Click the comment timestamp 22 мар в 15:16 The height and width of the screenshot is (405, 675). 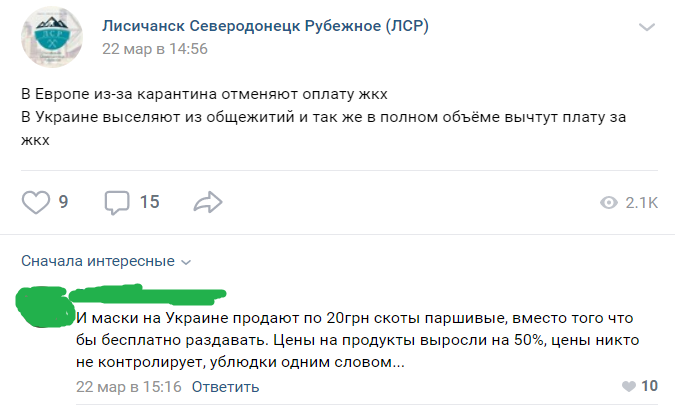pos(128,387)
